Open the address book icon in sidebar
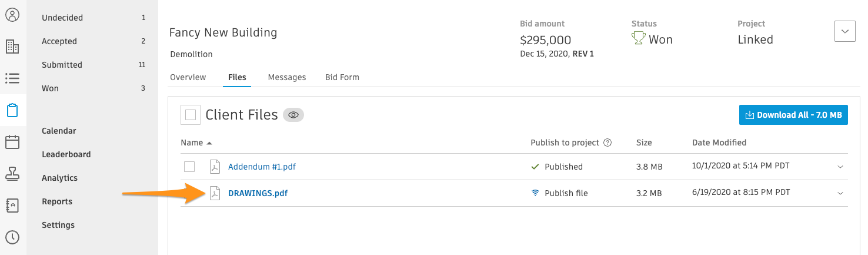This screenshot has width=868, height=255. pos(12,206)
